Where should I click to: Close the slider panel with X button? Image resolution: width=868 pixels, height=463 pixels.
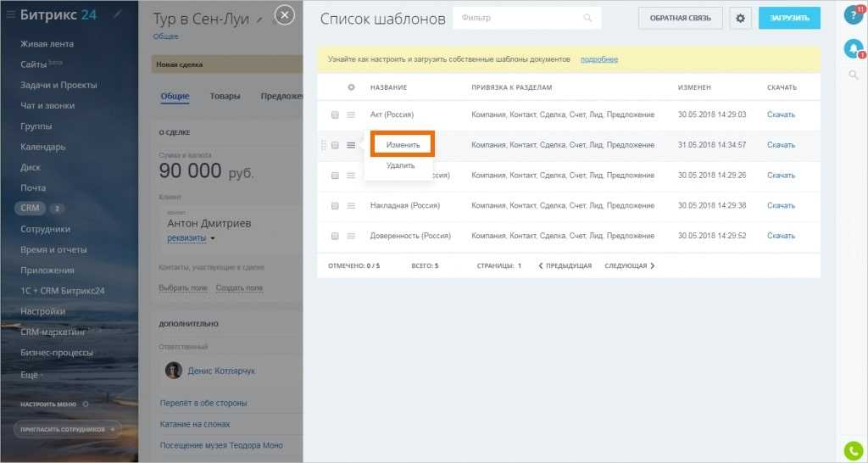[x=286, y=15]
